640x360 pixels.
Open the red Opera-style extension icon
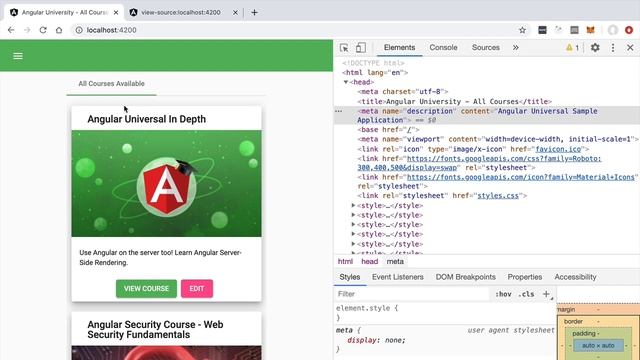pos(629,30)
